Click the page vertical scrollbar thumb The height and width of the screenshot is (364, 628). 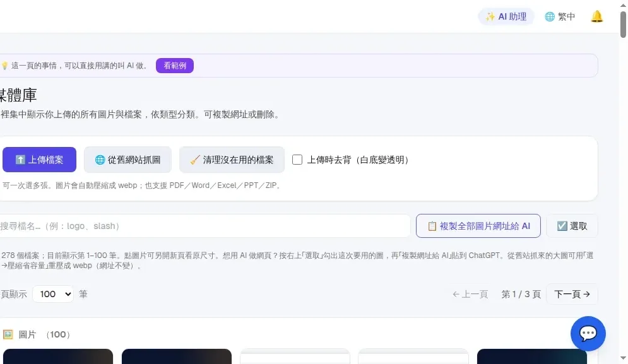point(623,25)
